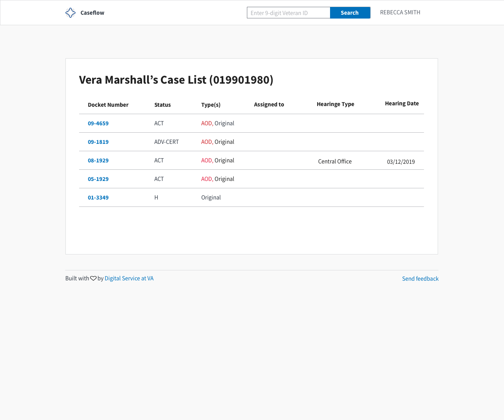Click AOD, Original type in row 05-1929
This screenshot has height=420, width=504.
[218, 179]
